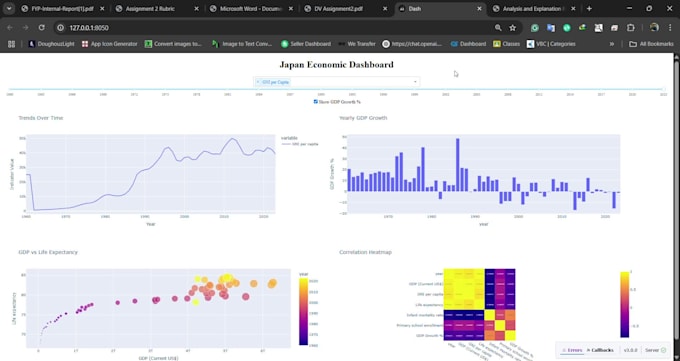Open the All Bookmarks folder

[x=651, y=44]
